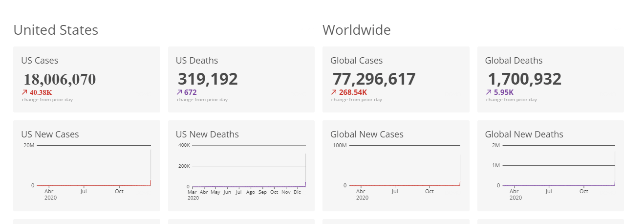This screenshot has width=644, height=224.
Task: Click the purple arrow under Global Deaths
Action: coord(489,92)
